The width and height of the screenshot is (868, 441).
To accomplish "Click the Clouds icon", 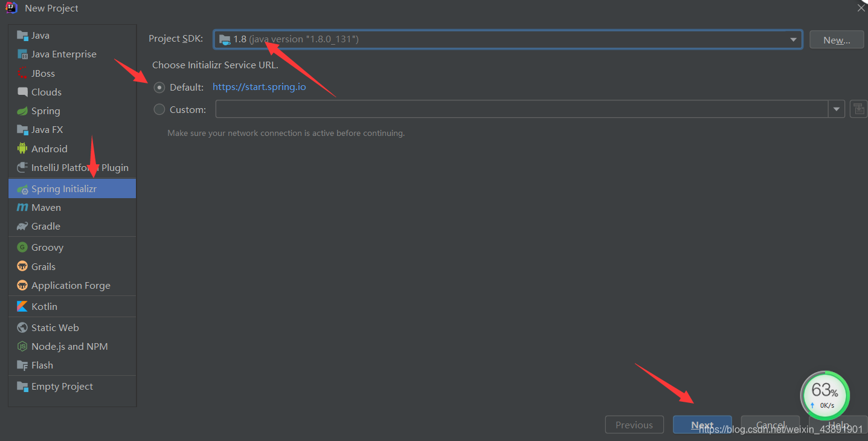I will [22, 92].
